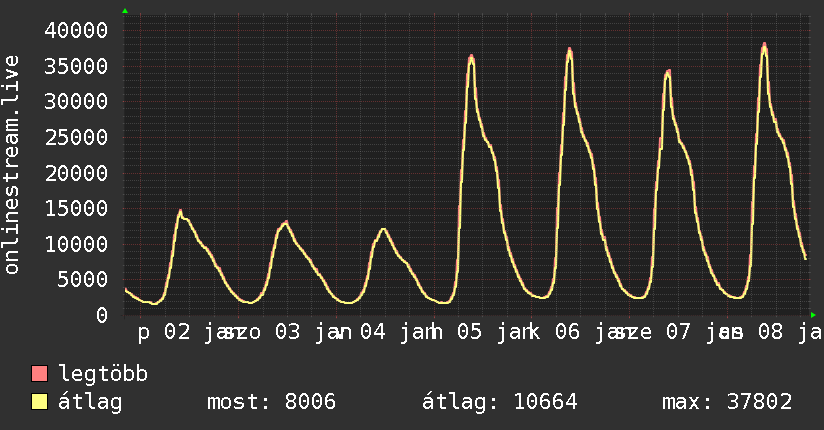The image size is (824, 430).
Task: Click the 08 date label on x-axis
Action: pyautogui.click(x=770, y=332)
